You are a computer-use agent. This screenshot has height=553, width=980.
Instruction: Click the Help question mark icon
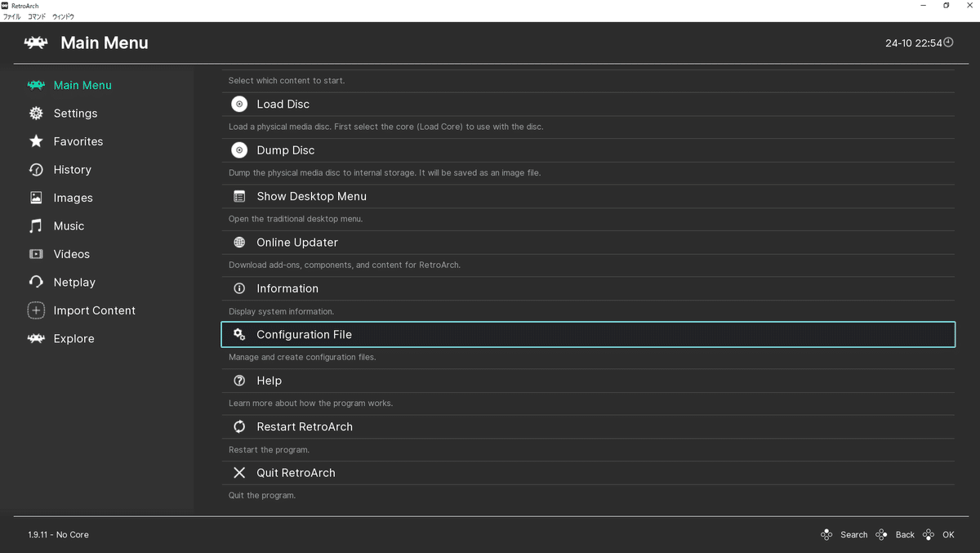point(239,381)
